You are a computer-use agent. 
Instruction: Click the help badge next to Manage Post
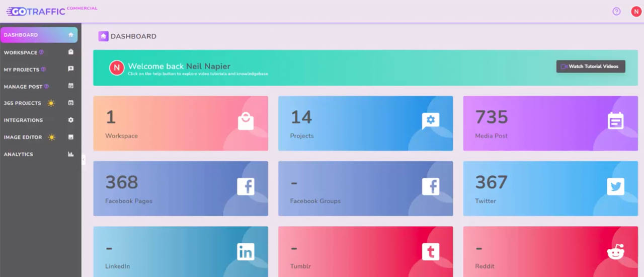(47, 86)
